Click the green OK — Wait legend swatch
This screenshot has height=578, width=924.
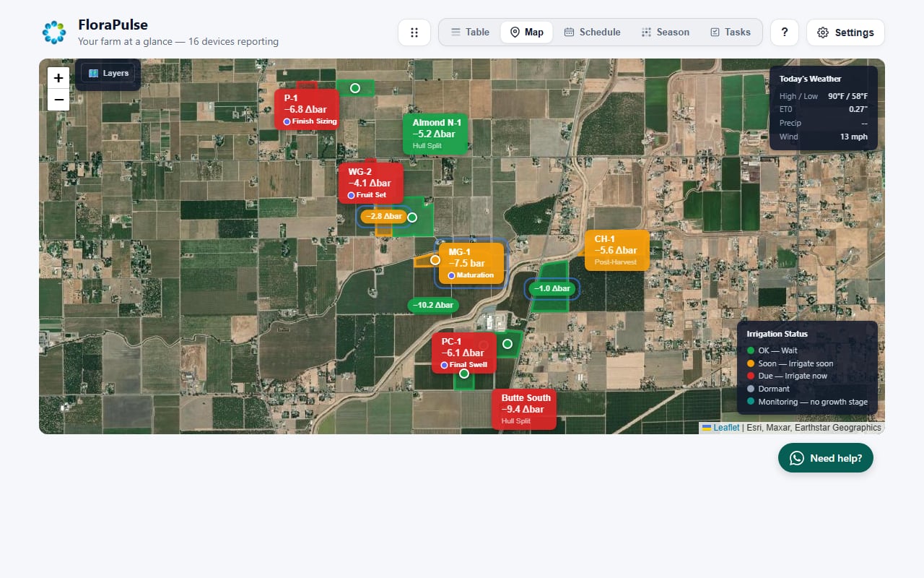tap(751, 350)
